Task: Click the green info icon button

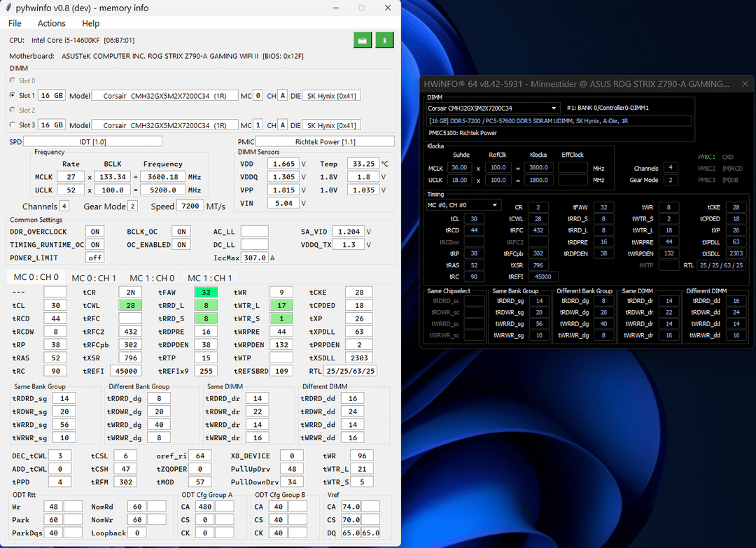Action: coord(384,41)
